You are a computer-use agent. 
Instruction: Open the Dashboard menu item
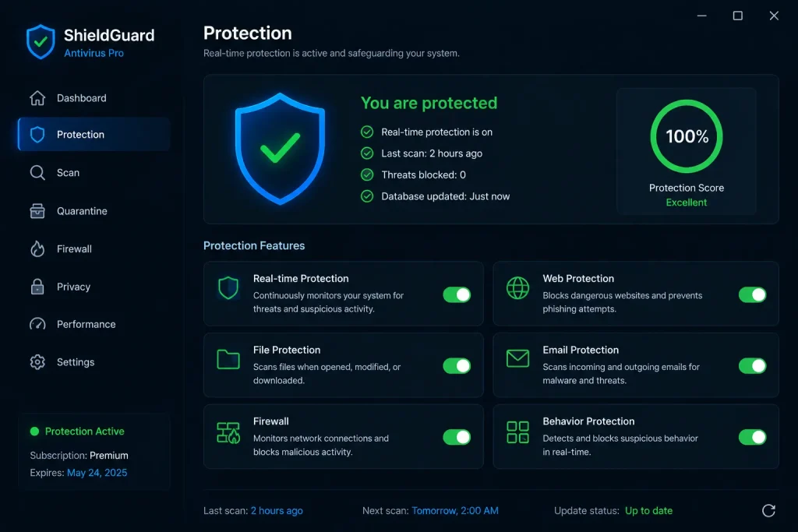pyautogui.click(x=94, y=97)
